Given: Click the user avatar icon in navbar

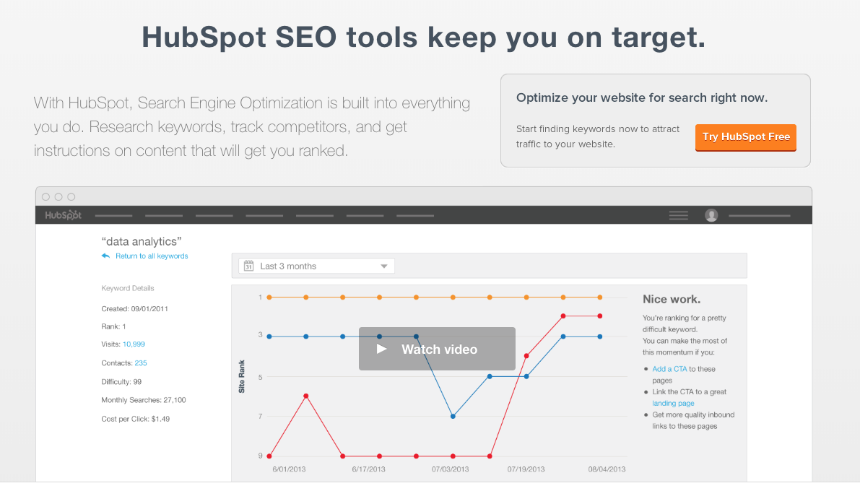Looking at the screenshot, I should [711, 215].
